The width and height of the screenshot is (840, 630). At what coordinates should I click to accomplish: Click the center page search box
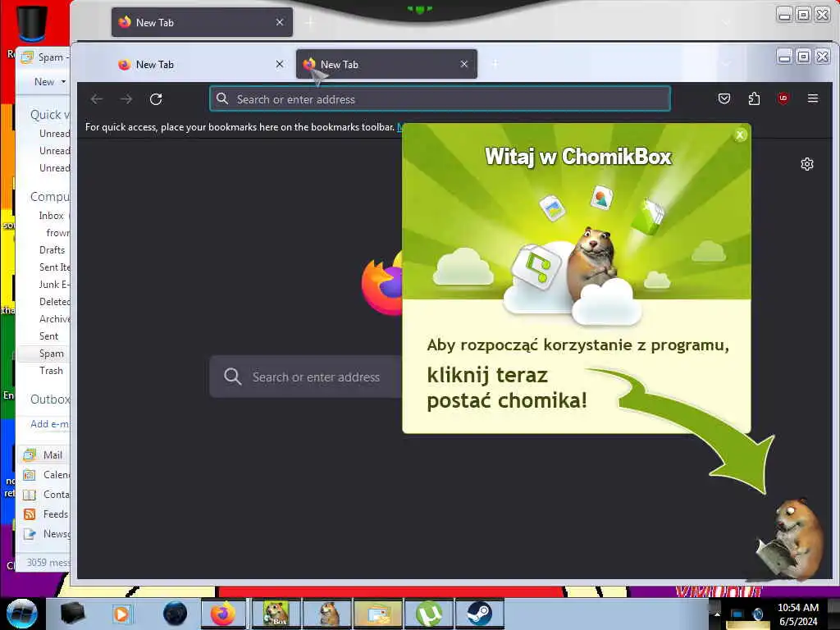coord(306,377)
